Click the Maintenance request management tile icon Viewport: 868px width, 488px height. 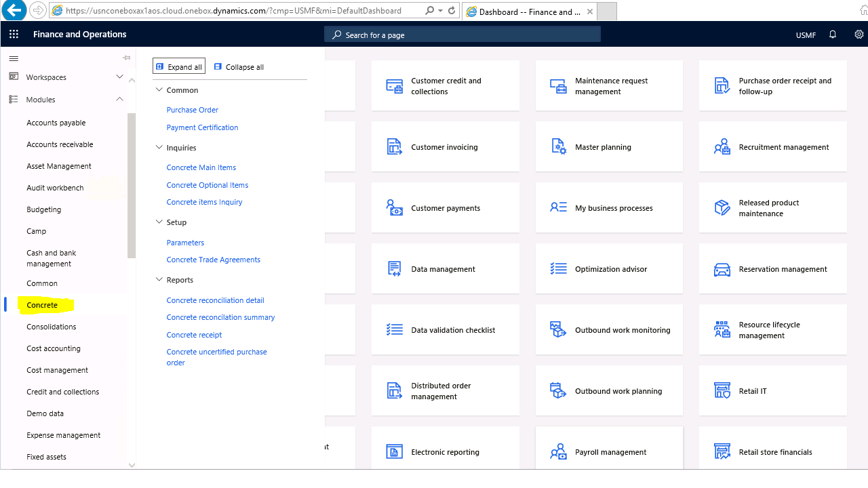point(558,86)
